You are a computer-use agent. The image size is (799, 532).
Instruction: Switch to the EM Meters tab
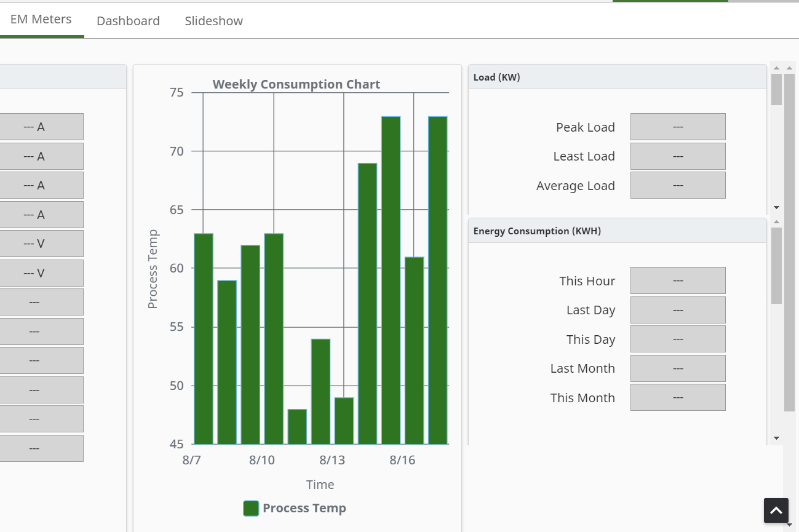tap(41, 19)
